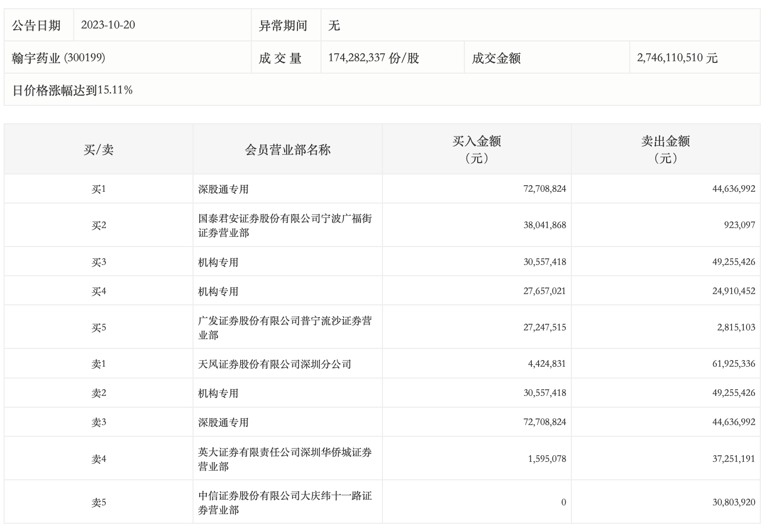This screenshot has height=532, width=769.
Task: Open the 英大证券 深圳华侨城 branch entry
Action: 285,459
